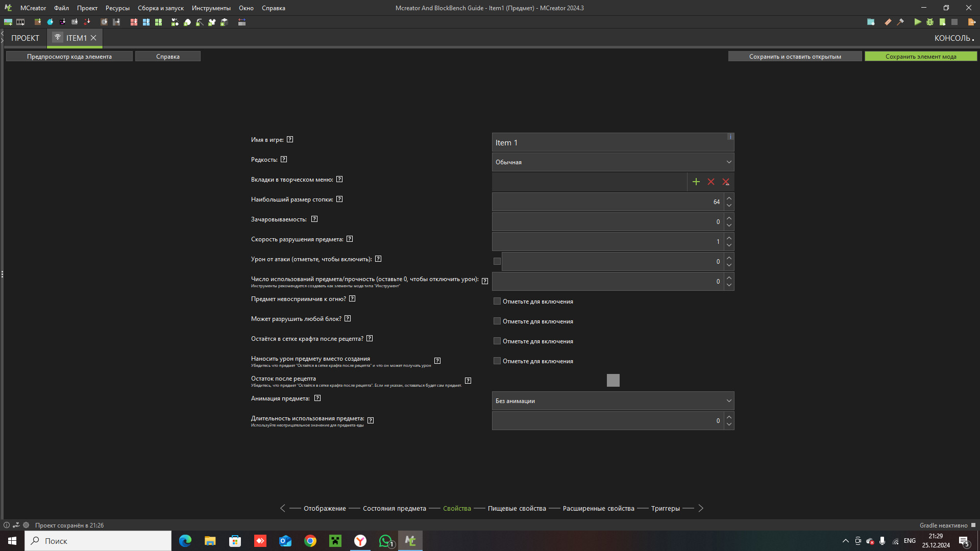The width and height of the screenshot is (980, 551).
Task: Click the Build workspace hammer icon
Action: pos(900,22)
